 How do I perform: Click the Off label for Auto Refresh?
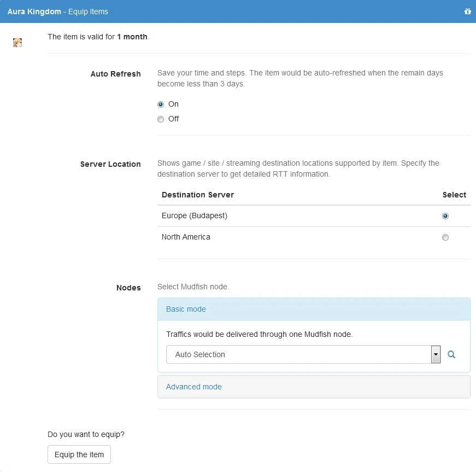coord(173,119)
